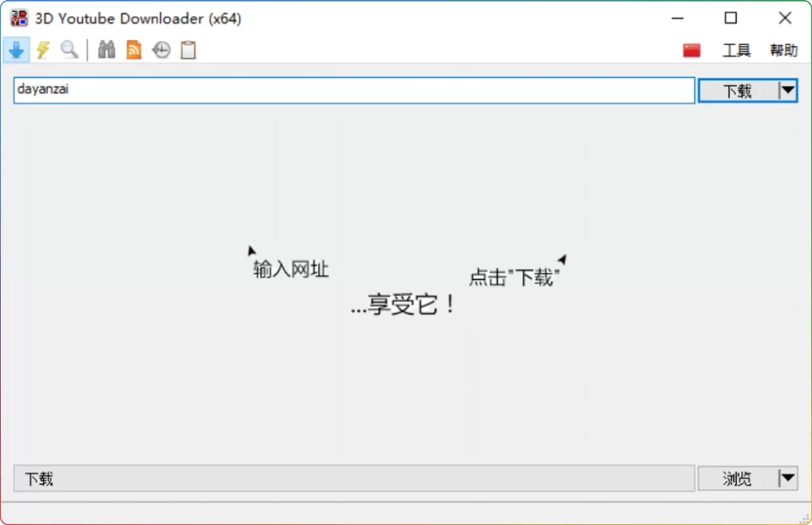Open download history via the clock icon
This screenshot has height=525, width=812.
tap(160, 49)
